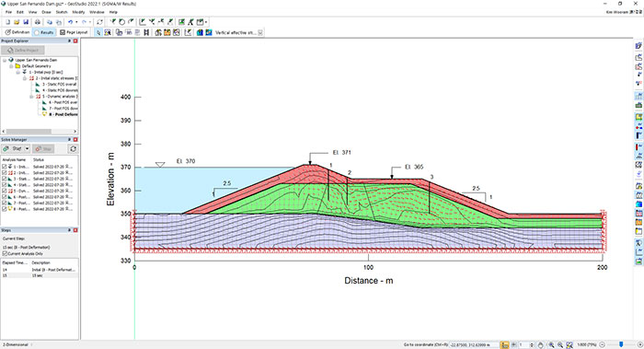644x349 pixels.
Task: Collapse the Default Geometry tree node
Action: click(x=11, y=65)
